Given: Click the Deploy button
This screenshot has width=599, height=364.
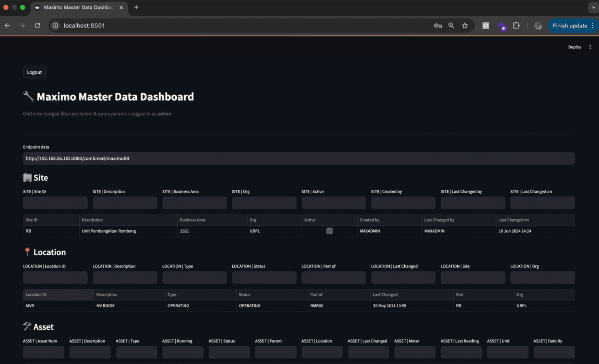Looking at the screenshot, I should [574, 47].
